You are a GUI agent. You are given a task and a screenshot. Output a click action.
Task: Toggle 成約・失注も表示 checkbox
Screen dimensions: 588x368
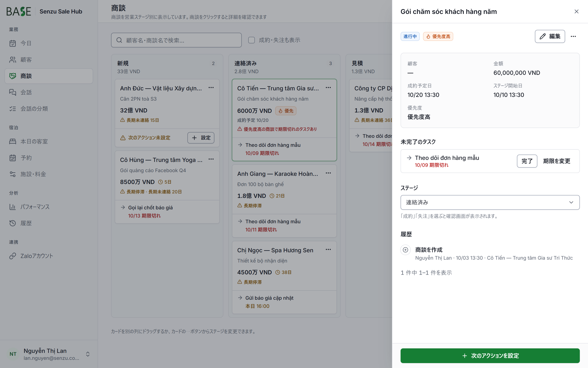(x=252, y=40)
